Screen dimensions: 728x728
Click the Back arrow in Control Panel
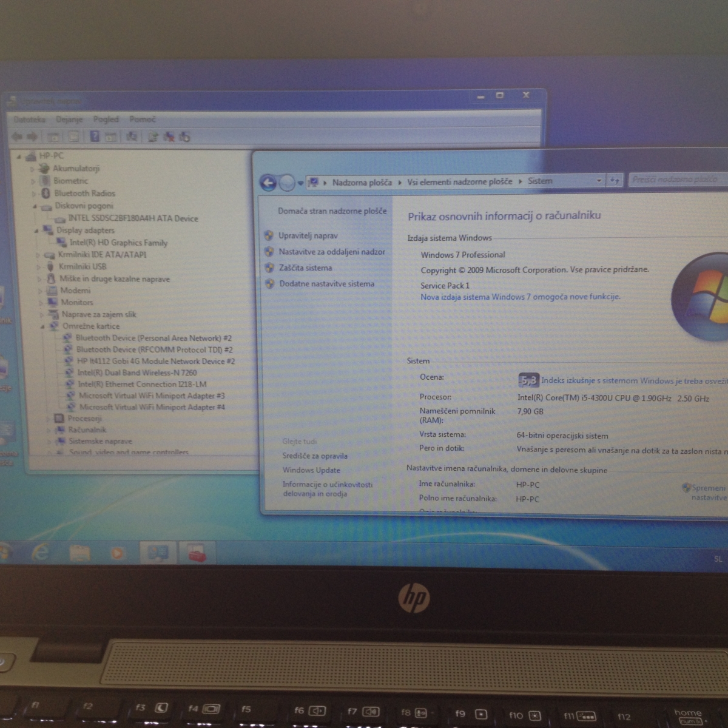pos(268,183)
